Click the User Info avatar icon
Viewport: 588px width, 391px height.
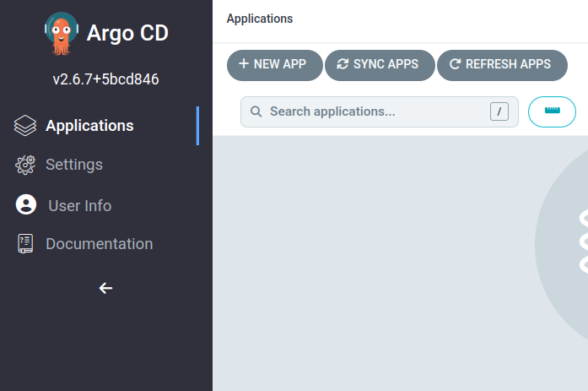[x=26, y=204]
